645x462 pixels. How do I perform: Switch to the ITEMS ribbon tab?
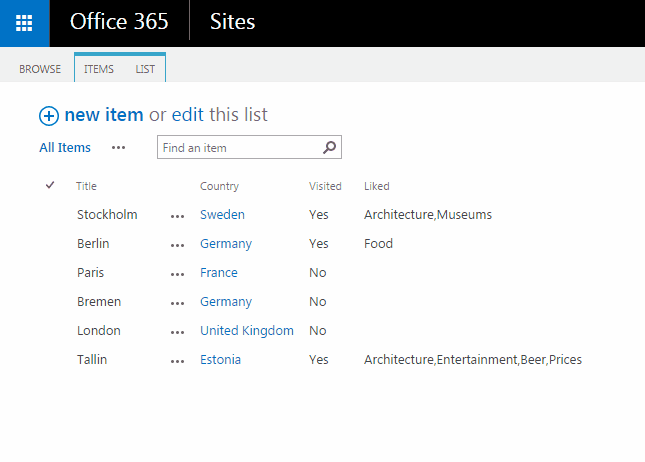[x=99, y=69]
